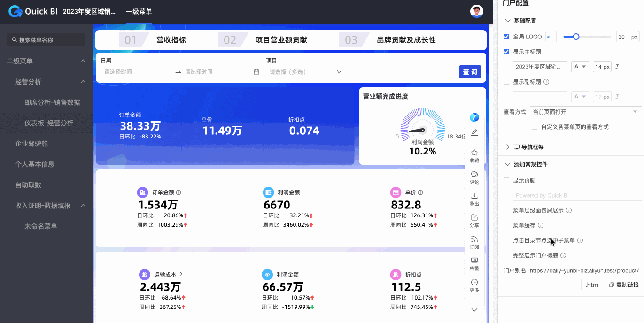Click the info icon next to 菜单缓存

click(541, 225)
